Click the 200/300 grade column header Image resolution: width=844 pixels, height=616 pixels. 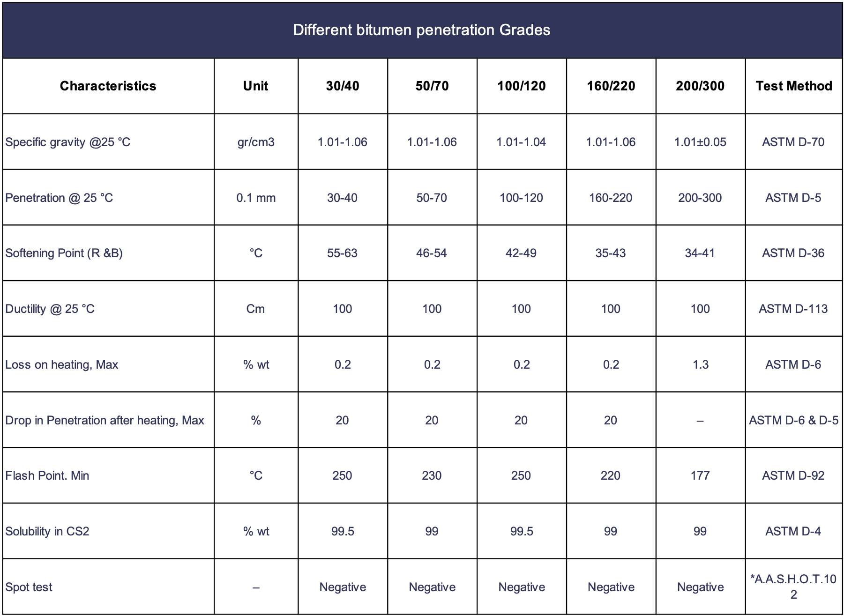[700, 86]
